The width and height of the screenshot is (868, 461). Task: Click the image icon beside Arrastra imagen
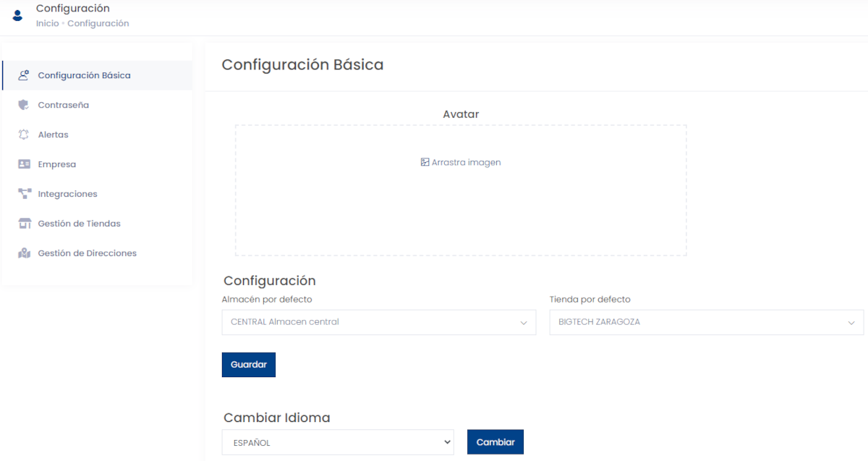point(425,162)
